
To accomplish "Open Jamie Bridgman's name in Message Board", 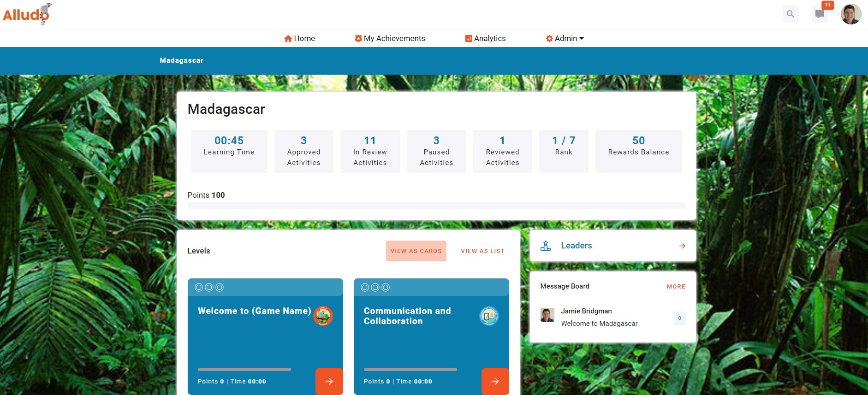I will pyautogui.click(x=586, y=311).
